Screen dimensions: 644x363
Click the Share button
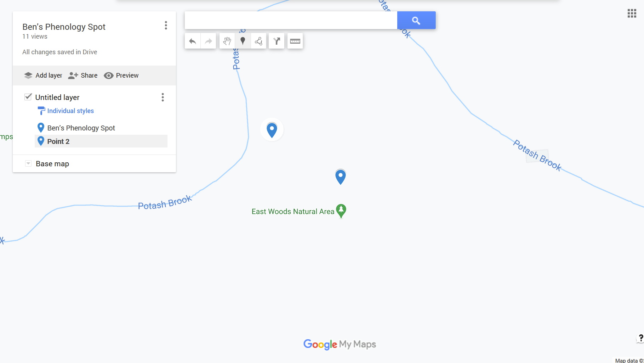click(x=83, y=76)
